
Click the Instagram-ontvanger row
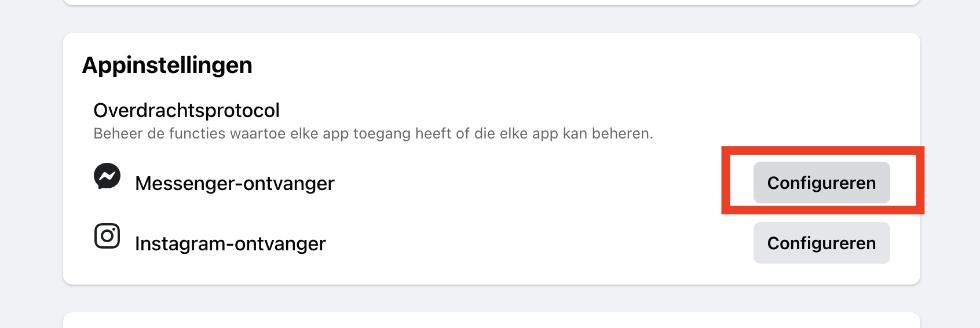(492, 243)
